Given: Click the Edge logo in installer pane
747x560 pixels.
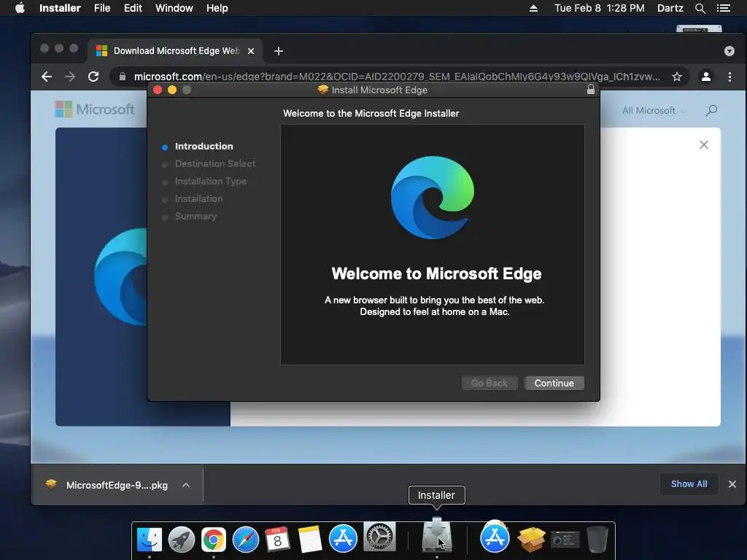Looking at the screenshot, I should [432, 197].
